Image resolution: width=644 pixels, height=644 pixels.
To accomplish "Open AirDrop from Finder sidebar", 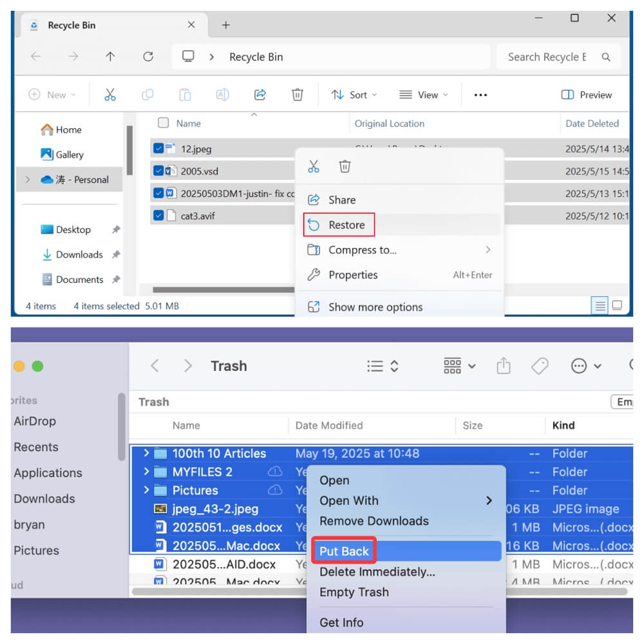I will (36, 421).
